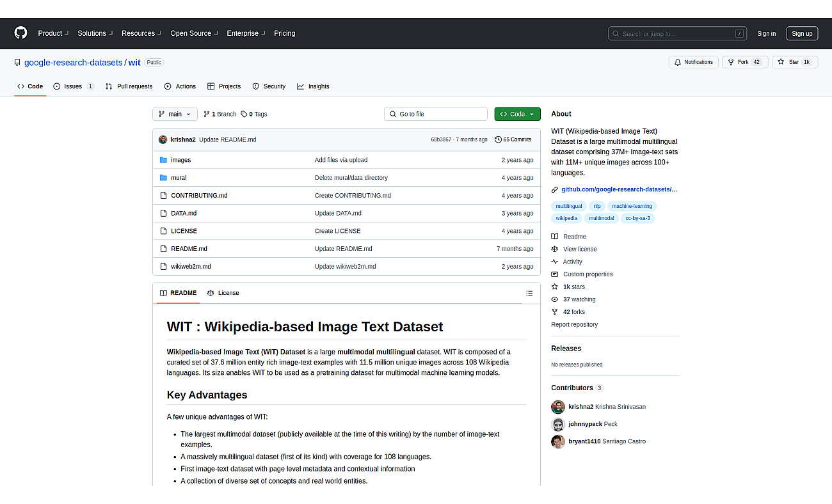The width and height of the screenshot is (832, 504).
Task: Click the machine-learning topic tag
Action: (632, 207)
